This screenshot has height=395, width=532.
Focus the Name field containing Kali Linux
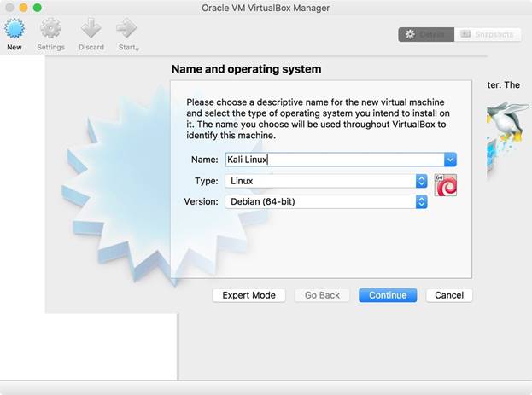tap(335, 160)
